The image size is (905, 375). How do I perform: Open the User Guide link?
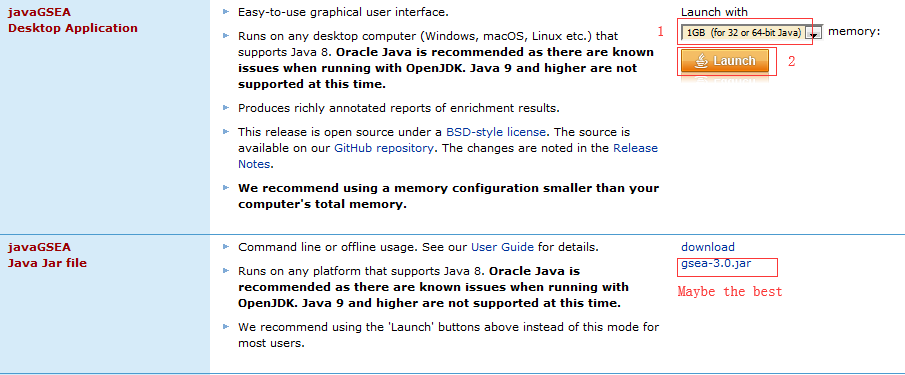[502, 248]
